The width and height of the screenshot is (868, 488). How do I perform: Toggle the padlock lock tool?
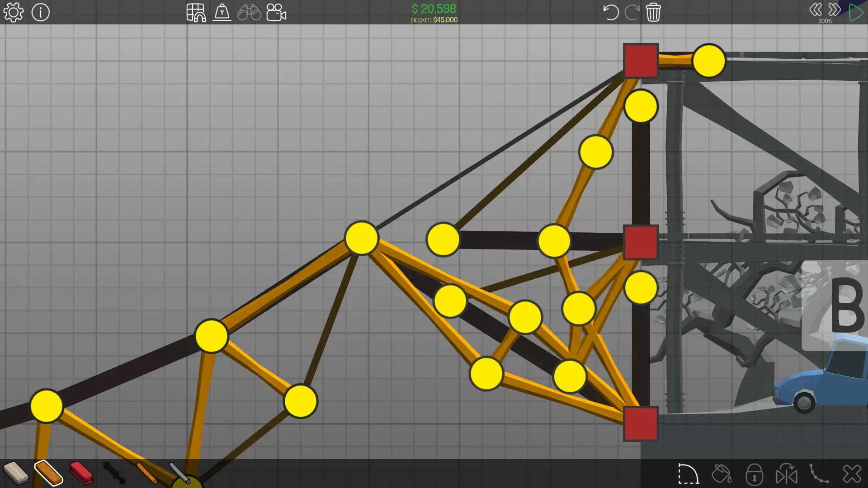[754, 474]
